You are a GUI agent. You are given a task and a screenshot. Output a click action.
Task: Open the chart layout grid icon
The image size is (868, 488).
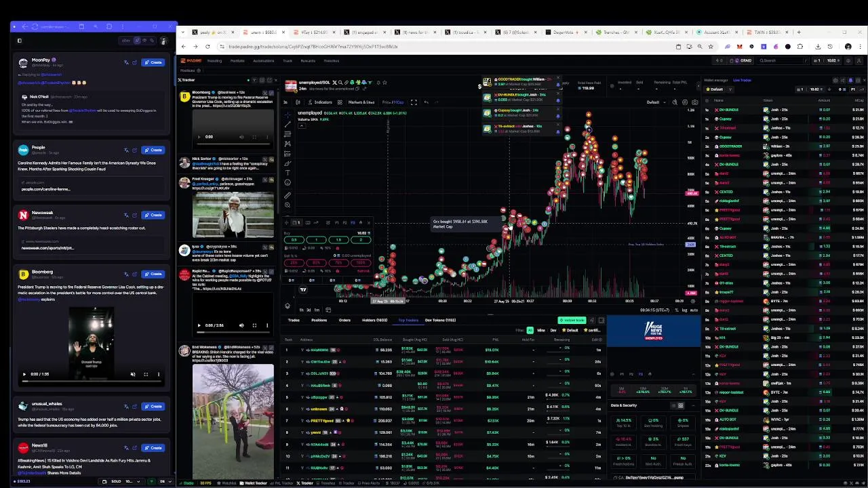tap(340, 102)
